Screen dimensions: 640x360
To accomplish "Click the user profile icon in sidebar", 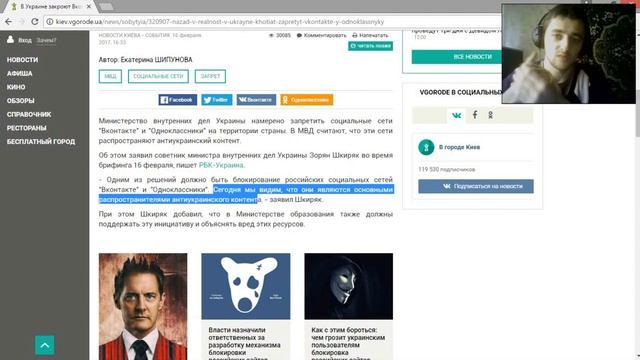I will point(10,39).
